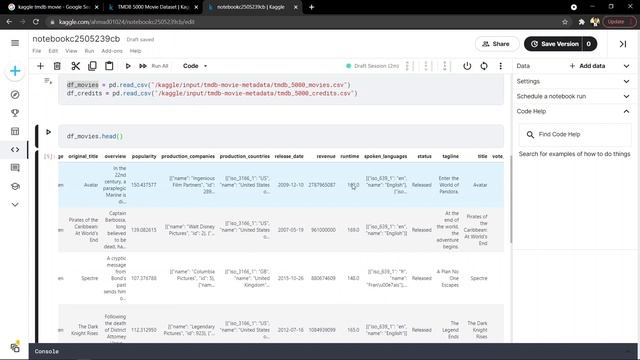Delete the cell with the trash icon
Image resolution: width=640 pixels, height=360 pixels.
point(57,66)
